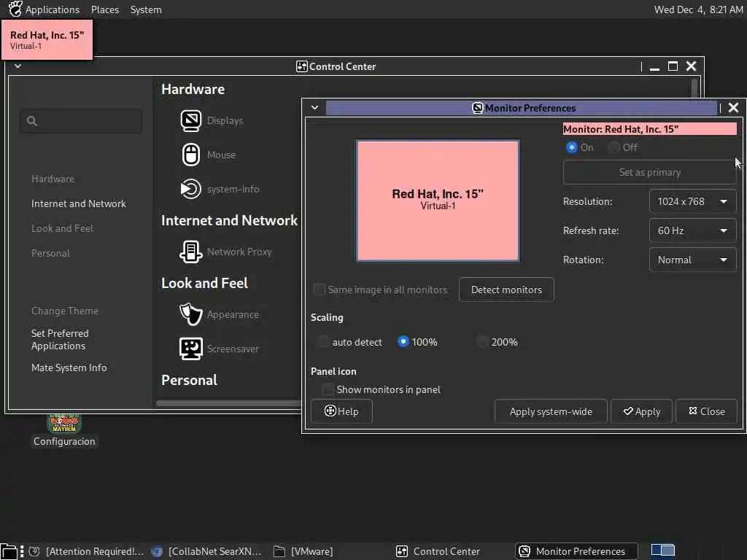Screen dimensions: 747x560
Task: Open the Mouse settings icon
Action: (191, 155)
